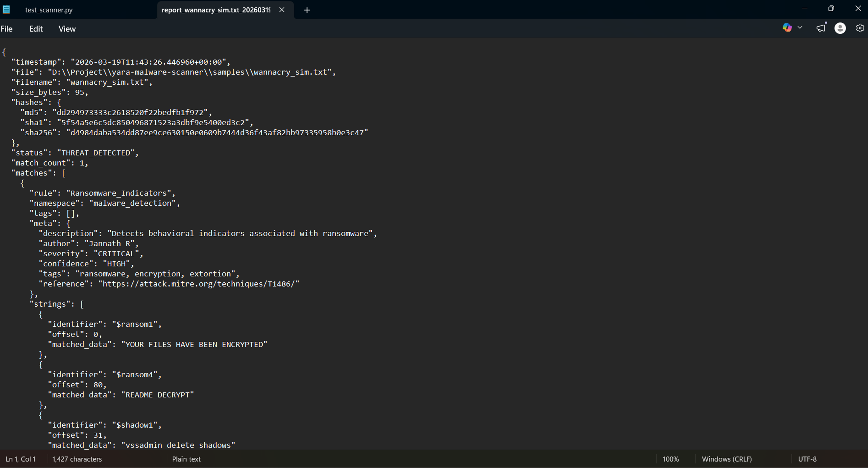868x468 pixels.
Task: Switch to the test_scanner.py tab
Action: coord(49,10)
